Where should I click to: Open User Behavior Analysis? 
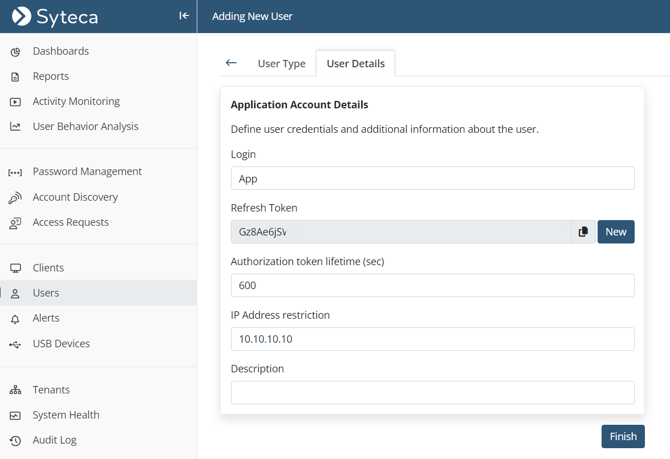tap(85, 127)
